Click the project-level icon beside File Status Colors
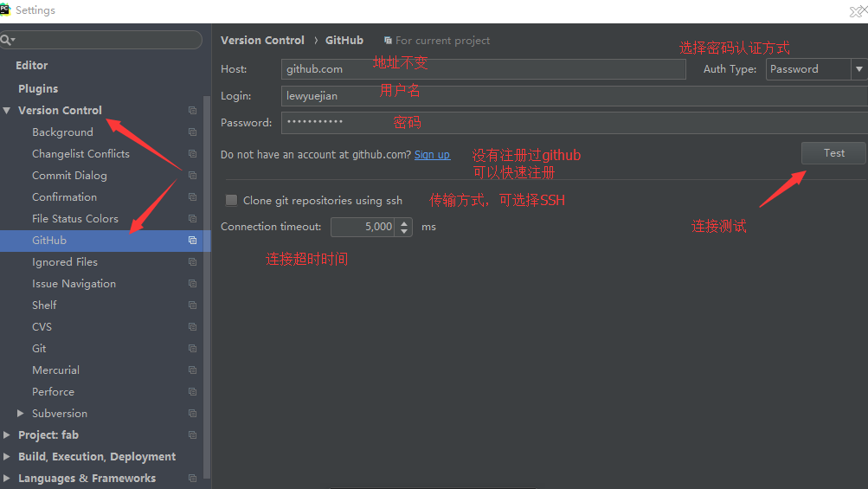The width and height of the screenshot is (868, 489). click(192, 218)
